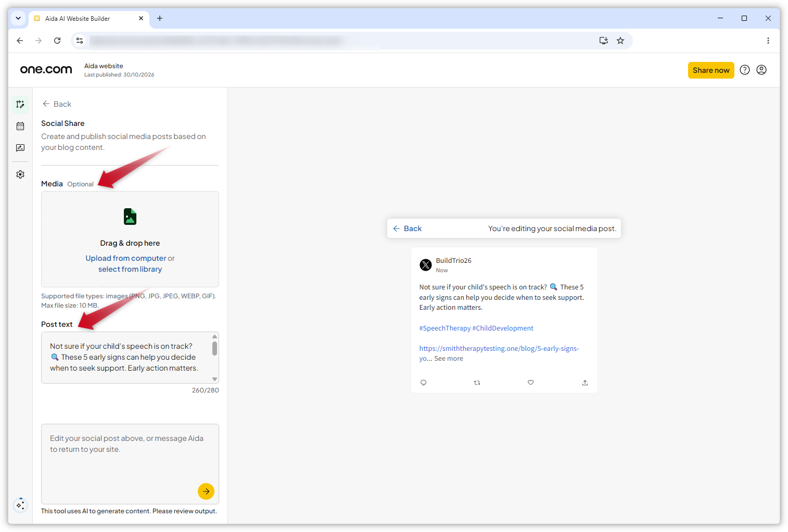This screenshot has height=532, width=788.
Task: Open Chrome three-dot menu
Action: point(768,41)
